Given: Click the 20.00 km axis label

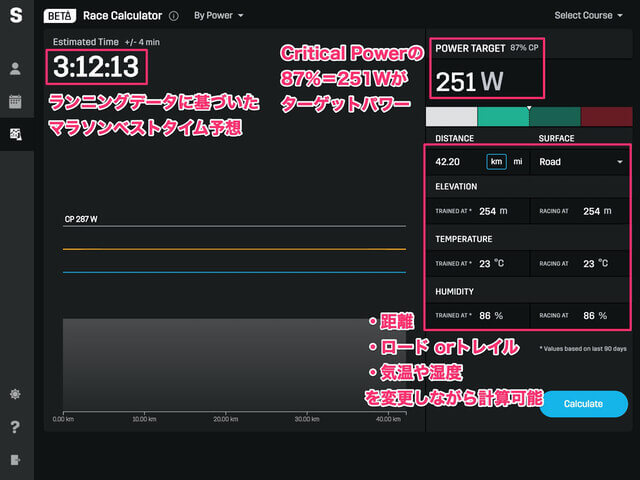Looking at the screenshot, I should [x=225, y=419].
